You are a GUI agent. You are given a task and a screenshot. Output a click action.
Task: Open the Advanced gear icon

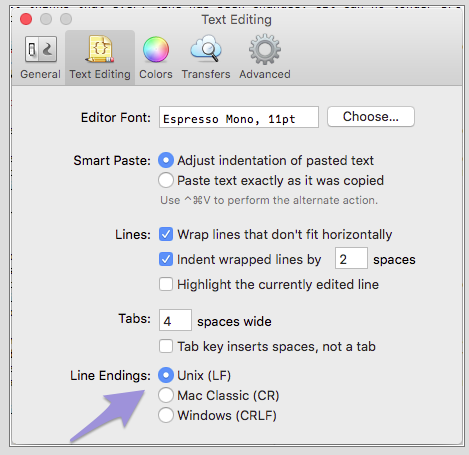pyautogui.click(x=265, y=49)
